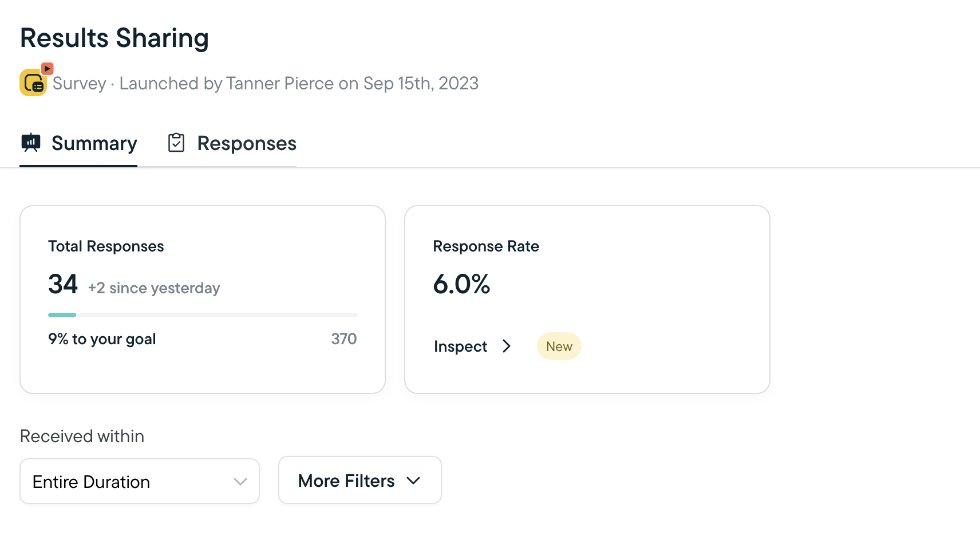Screen dimensions: 980x535
Task: Click the Results Sharing title
Action: point(114,38)
